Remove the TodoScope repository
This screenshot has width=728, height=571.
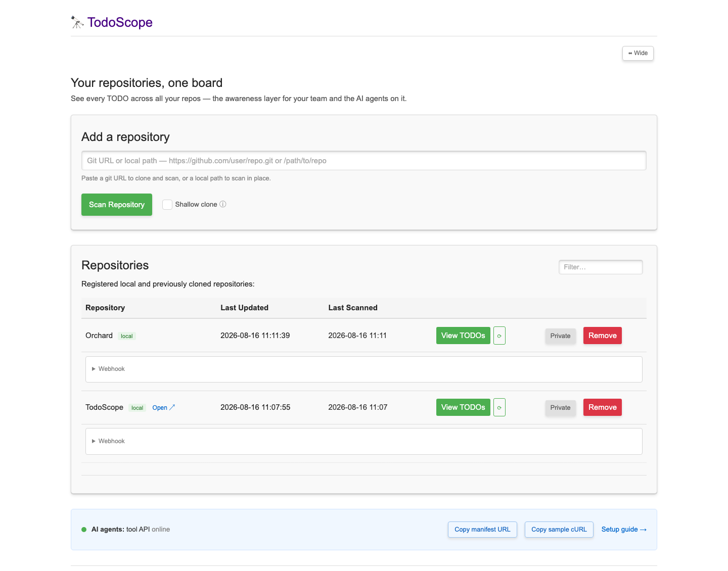pos(603,407)
